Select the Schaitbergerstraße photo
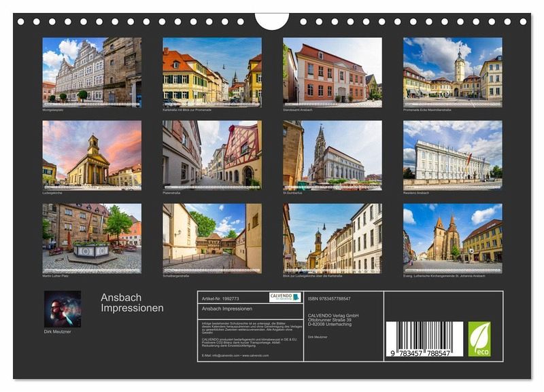Image resolution: width=544 pixels, height=392 pixels. (x=212, y=236)
